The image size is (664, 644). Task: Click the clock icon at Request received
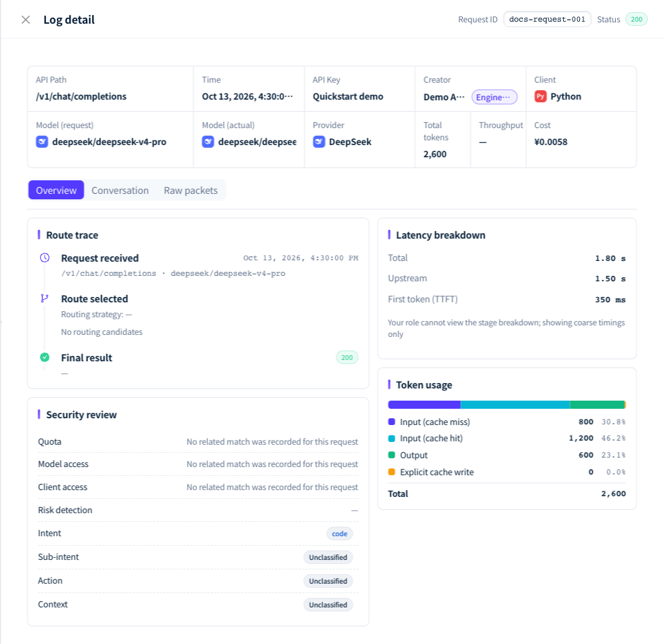[x=45, y=258]
